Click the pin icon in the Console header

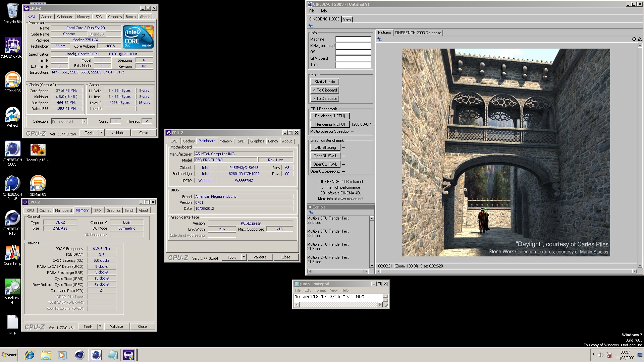pos(311,213)
